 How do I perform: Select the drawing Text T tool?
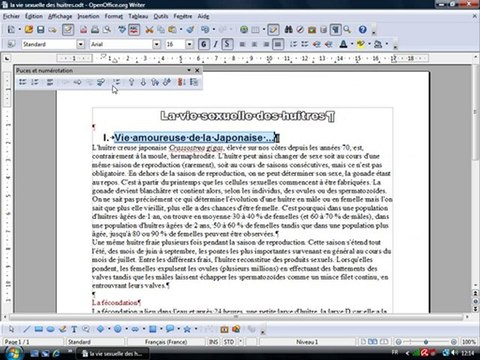tap(74, 329)
